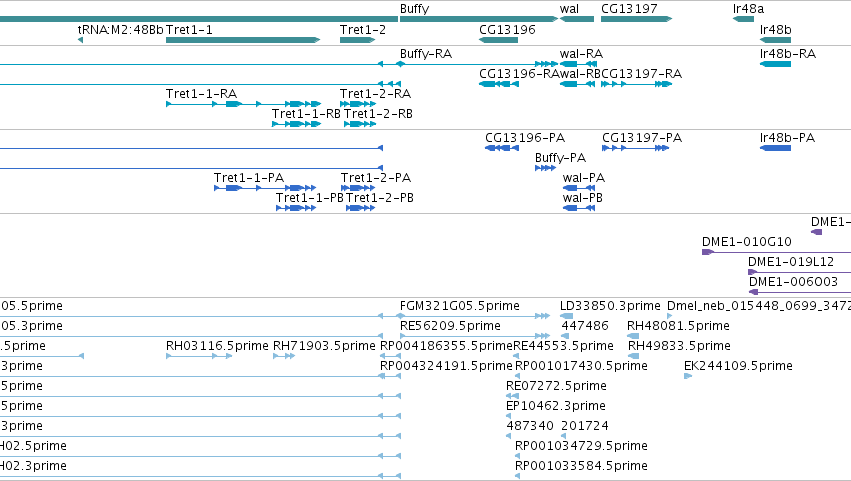Click the CG13197-RA transcript label

(642, 74)
